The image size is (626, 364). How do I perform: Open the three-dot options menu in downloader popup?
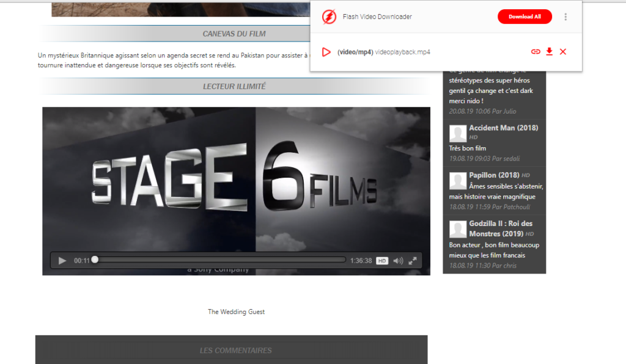[x=565, y=16]
